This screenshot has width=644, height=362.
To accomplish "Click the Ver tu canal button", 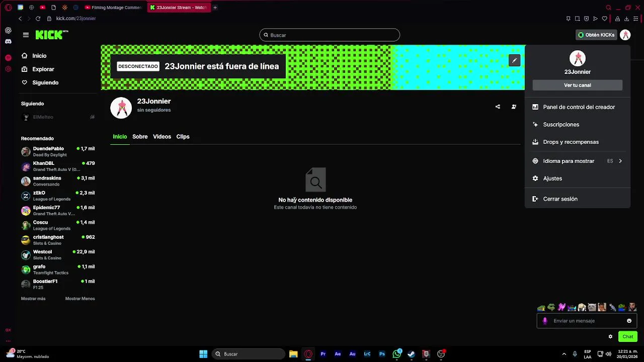I will tap(577, 85).
